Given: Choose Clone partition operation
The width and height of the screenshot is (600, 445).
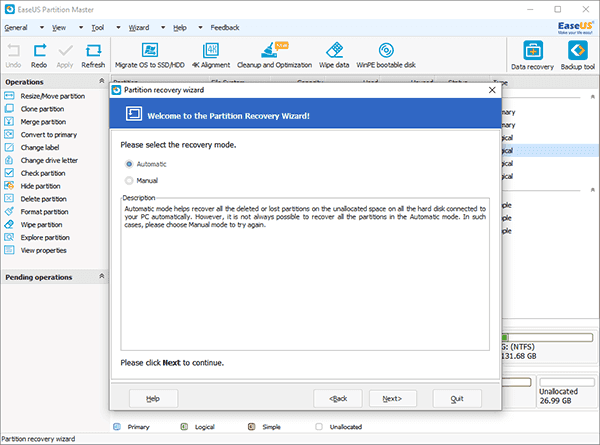Looking at the screenshot, I should [34, 109].
